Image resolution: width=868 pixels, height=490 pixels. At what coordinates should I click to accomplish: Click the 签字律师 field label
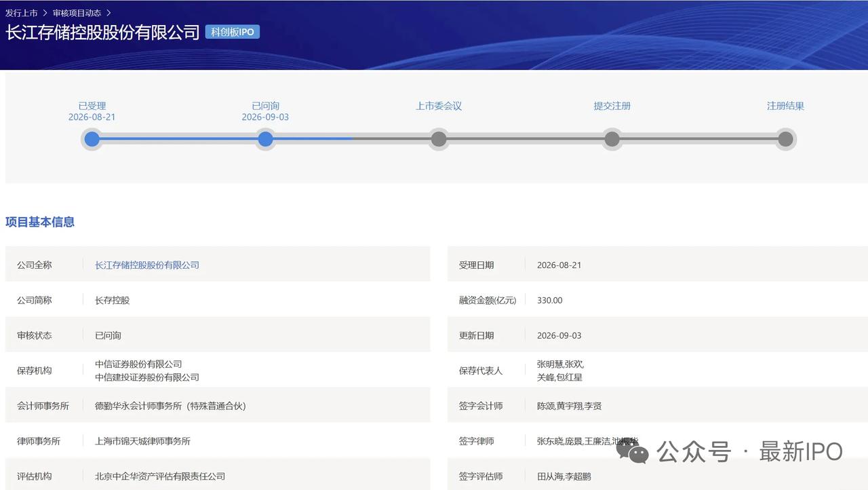click(477, 441)
